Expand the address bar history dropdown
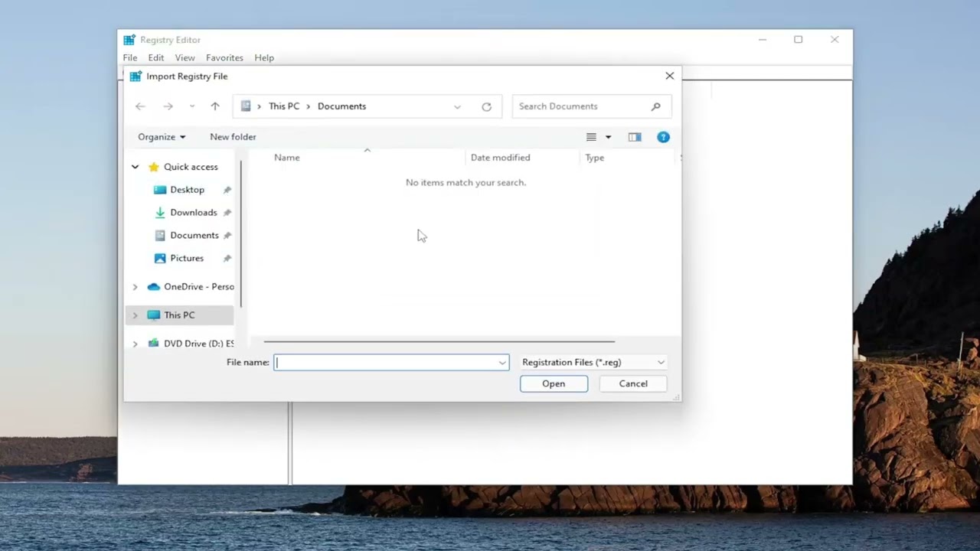980x551 pixels. click(x=457, y=106)
